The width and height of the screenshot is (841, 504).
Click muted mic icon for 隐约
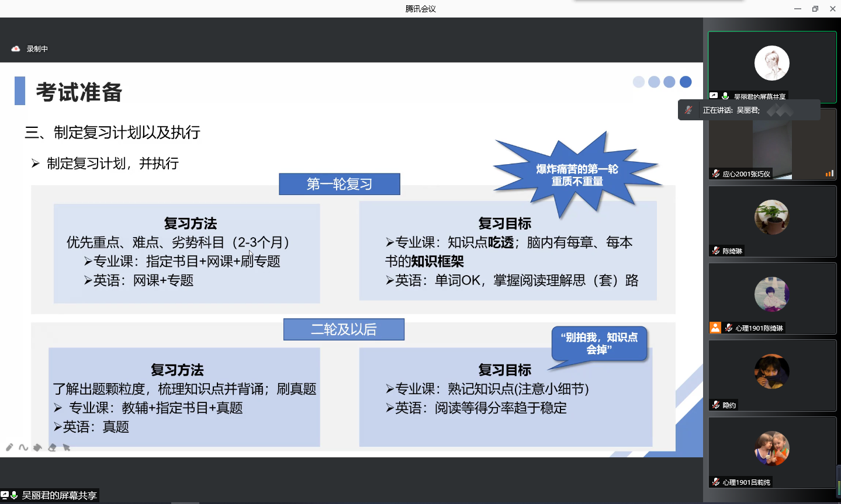[x=716, y=405]
